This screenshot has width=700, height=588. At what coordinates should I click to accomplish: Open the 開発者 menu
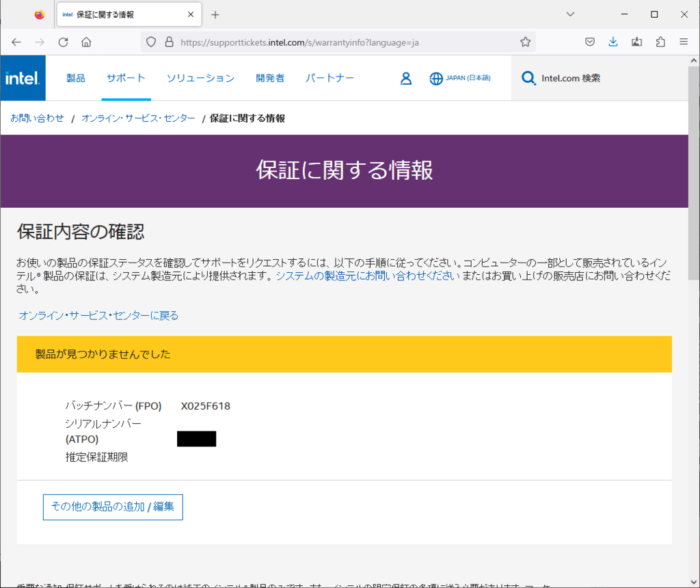(270, 78)
